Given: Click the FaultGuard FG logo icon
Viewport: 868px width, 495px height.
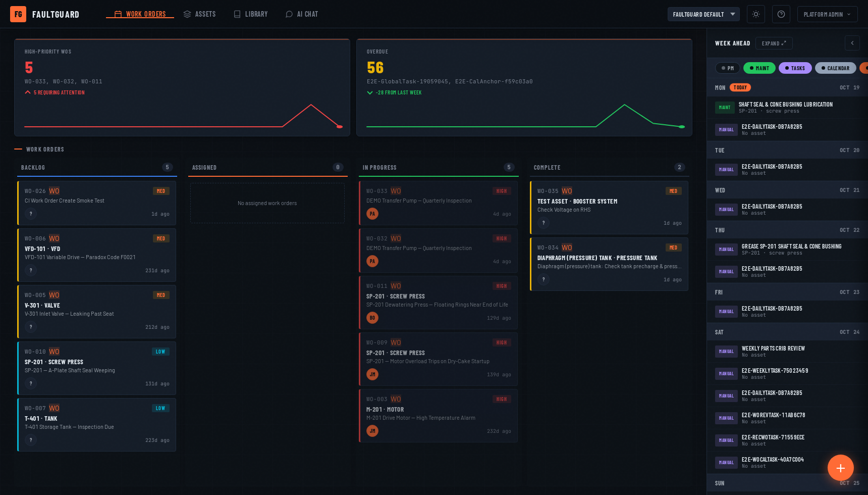Looking at the screenshot, I should 18,14.
